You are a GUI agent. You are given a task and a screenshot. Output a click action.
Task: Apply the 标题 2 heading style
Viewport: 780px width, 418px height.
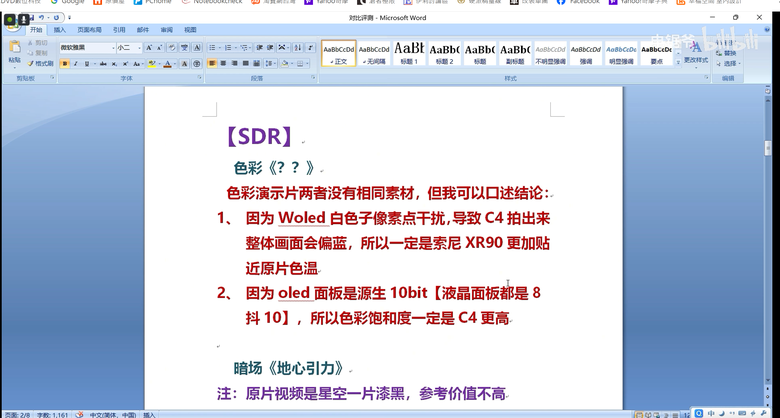click(x=444, y=53)
